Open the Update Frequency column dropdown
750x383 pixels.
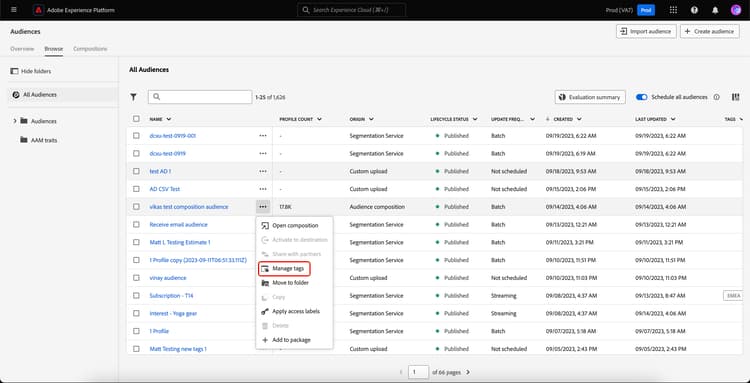coord(532,119)
